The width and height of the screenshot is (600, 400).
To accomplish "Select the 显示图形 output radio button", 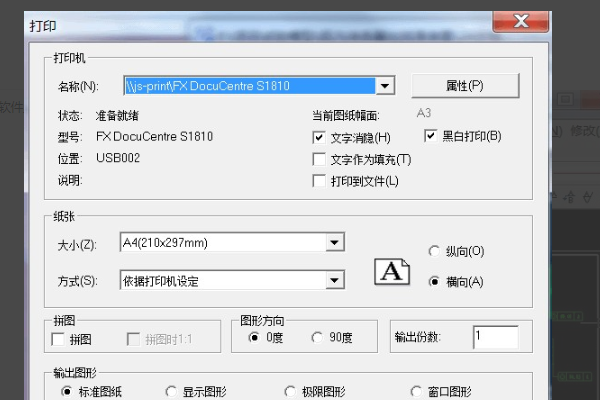I will [x=171, y=391].
